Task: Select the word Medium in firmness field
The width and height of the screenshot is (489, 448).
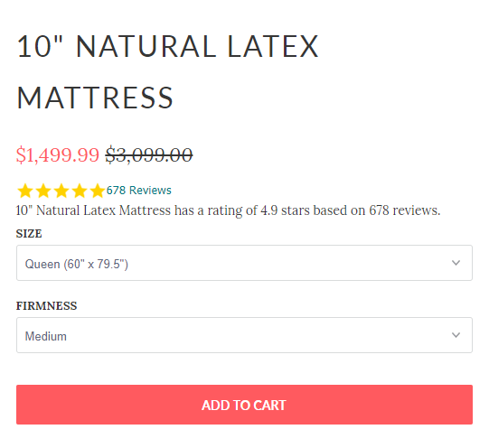Action: tap(46, 337)
